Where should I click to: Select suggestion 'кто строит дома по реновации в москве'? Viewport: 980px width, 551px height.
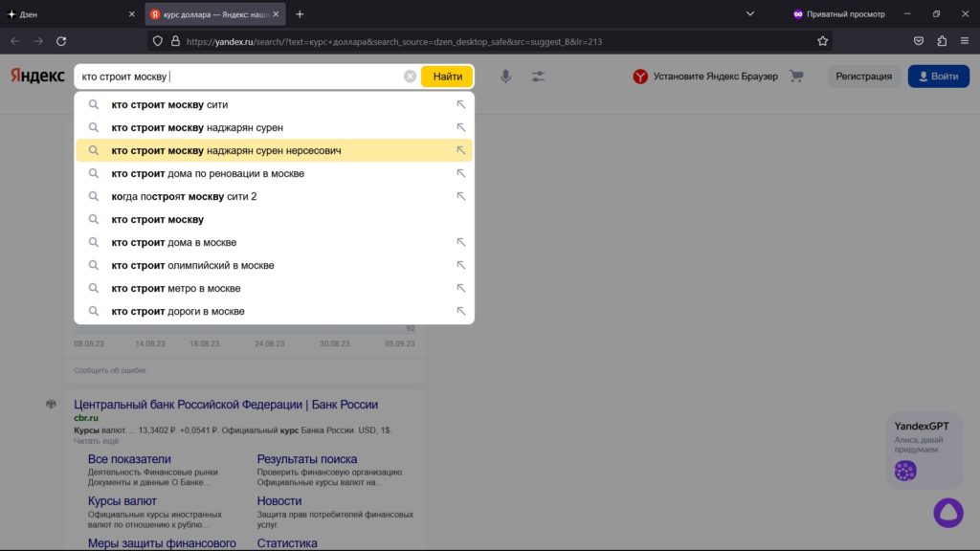[274, 173]
